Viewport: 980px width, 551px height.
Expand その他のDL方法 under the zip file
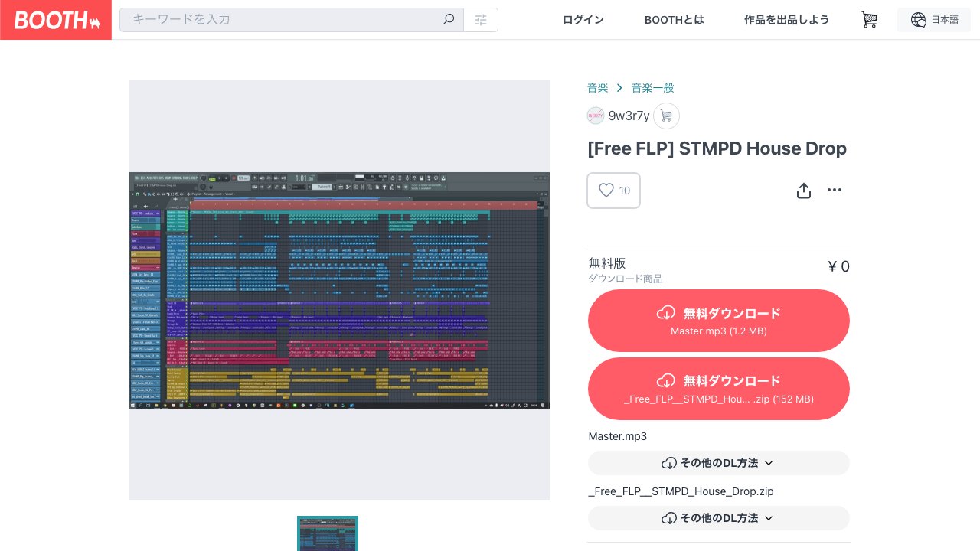719,518
